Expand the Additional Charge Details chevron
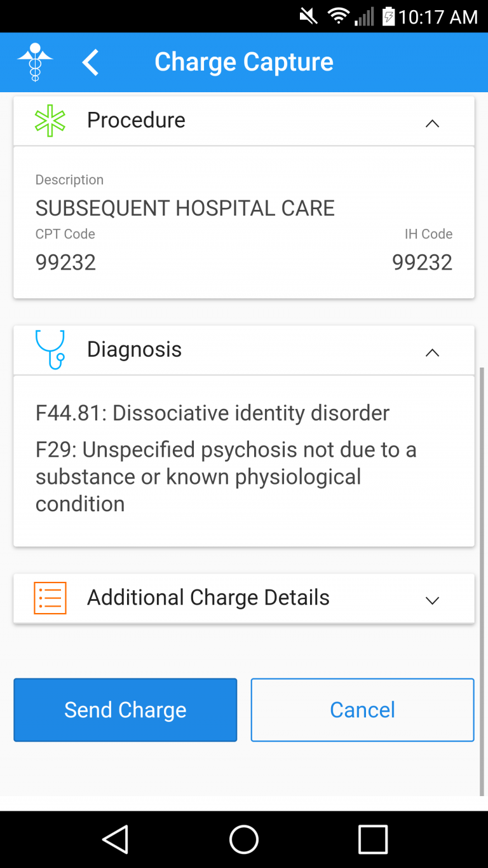The image size is (488, 868). click(432, 600)
